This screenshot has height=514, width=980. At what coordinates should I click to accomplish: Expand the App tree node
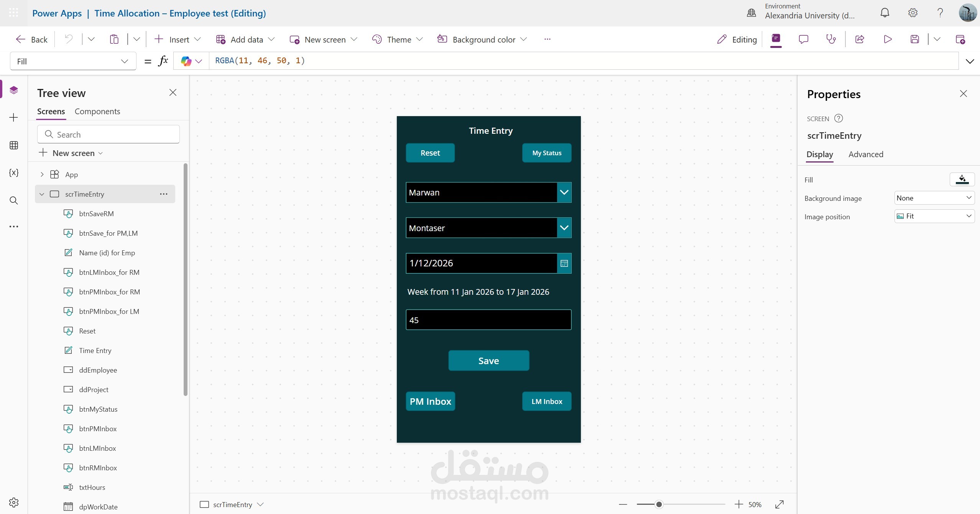point(42,174)
